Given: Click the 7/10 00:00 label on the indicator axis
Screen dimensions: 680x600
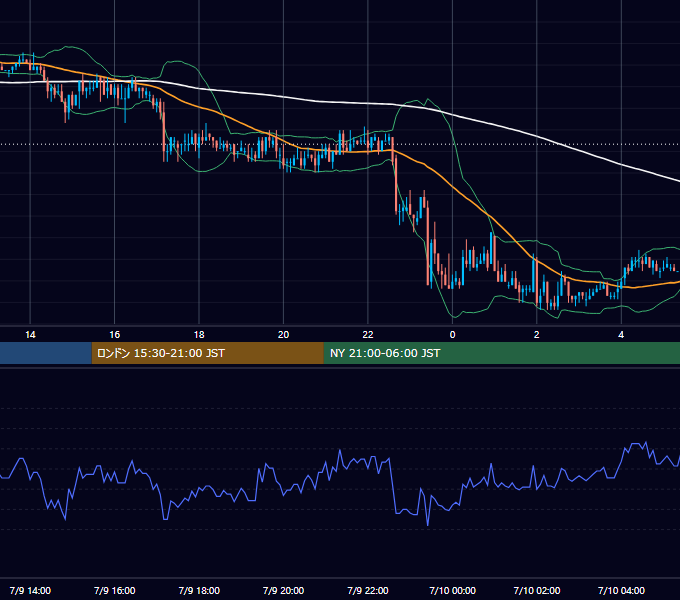Looking at the screenshot, I should (x=452, y=590).
